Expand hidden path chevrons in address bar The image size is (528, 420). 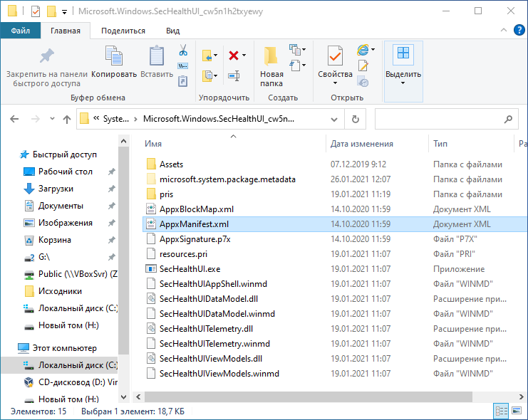(x=96, y=117)
